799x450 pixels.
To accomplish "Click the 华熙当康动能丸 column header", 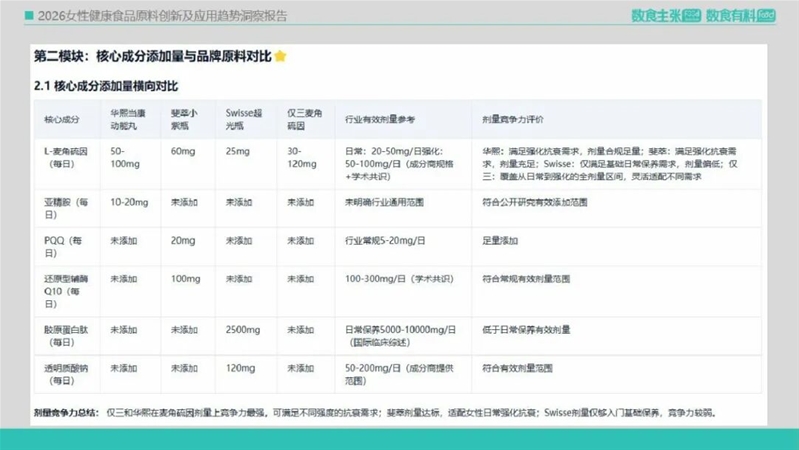I will [128, 119].
